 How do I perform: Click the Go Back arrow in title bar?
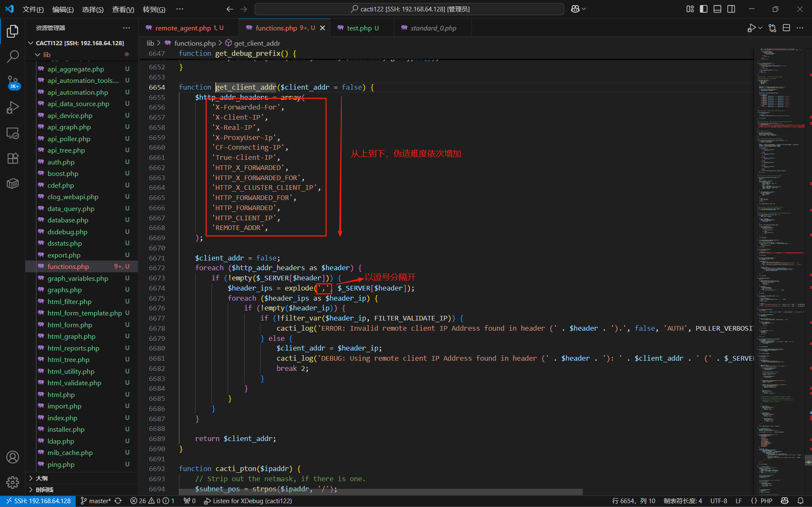point(230,9)
